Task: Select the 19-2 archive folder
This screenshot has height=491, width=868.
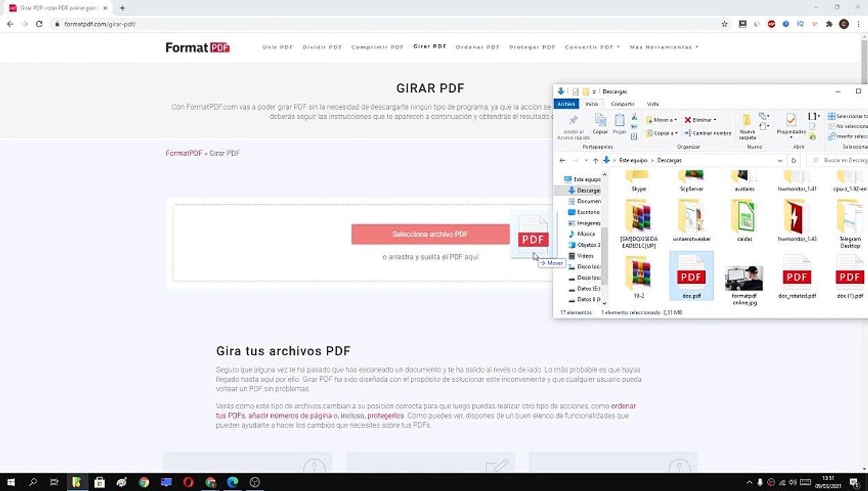Action: click(x=639, y=278)
